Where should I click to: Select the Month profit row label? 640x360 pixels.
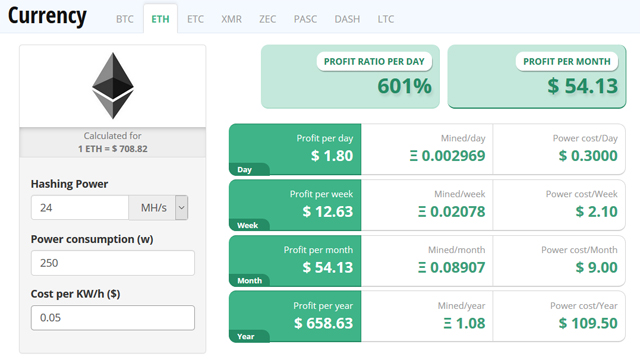pos(249,281)
